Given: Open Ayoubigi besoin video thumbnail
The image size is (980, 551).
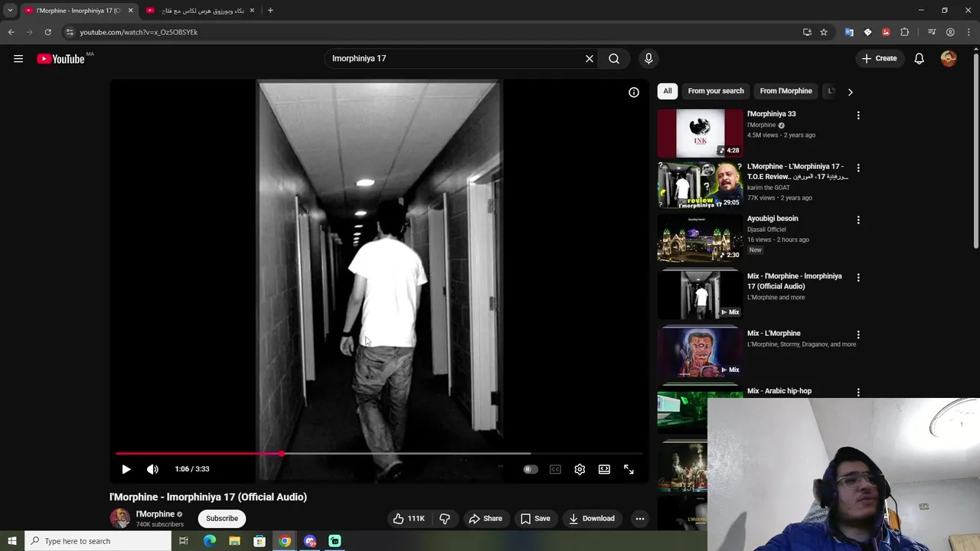Looking at the screenshot, I should [x=700, y=237].
